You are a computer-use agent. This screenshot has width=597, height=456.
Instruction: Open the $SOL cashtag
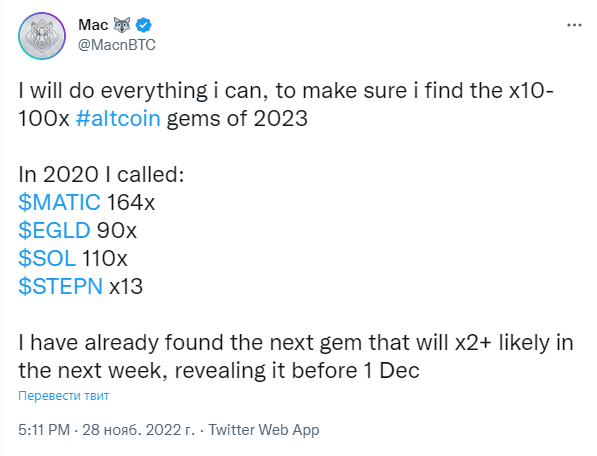pyautogui.click(x=47, y=258)
